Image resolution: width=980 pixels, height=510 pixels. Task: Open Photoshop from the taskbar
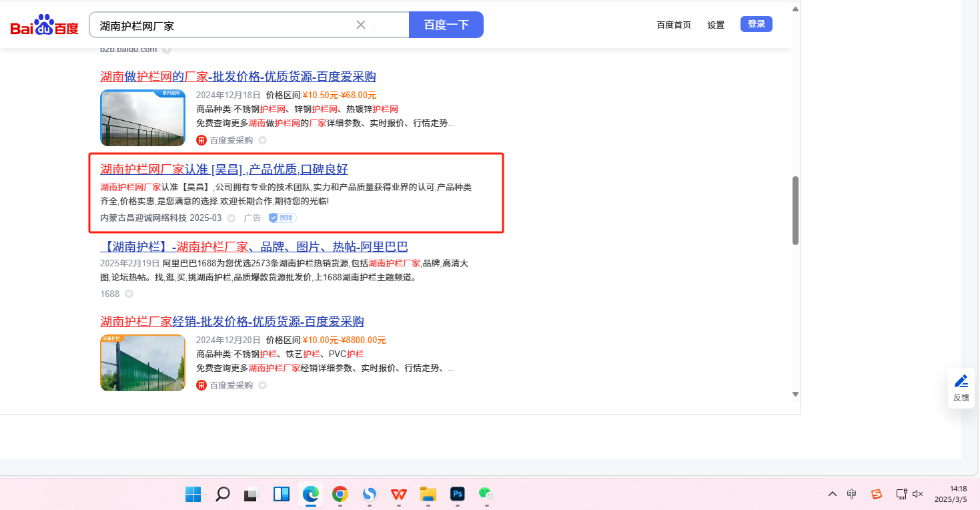458,494
